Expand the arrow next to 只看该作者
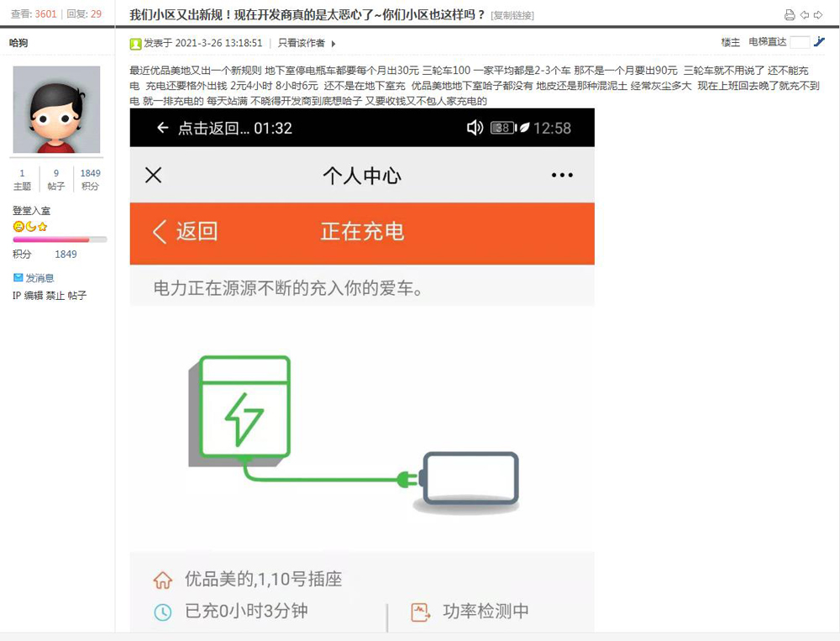Screen dimensions: 840x641 click(333, 44)
